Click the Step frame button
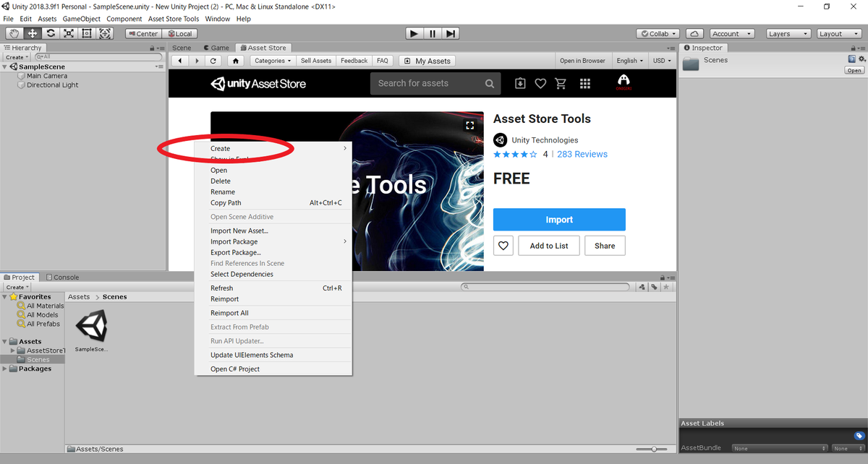This screenshot has width=868, height=464. tap(451, 33)
